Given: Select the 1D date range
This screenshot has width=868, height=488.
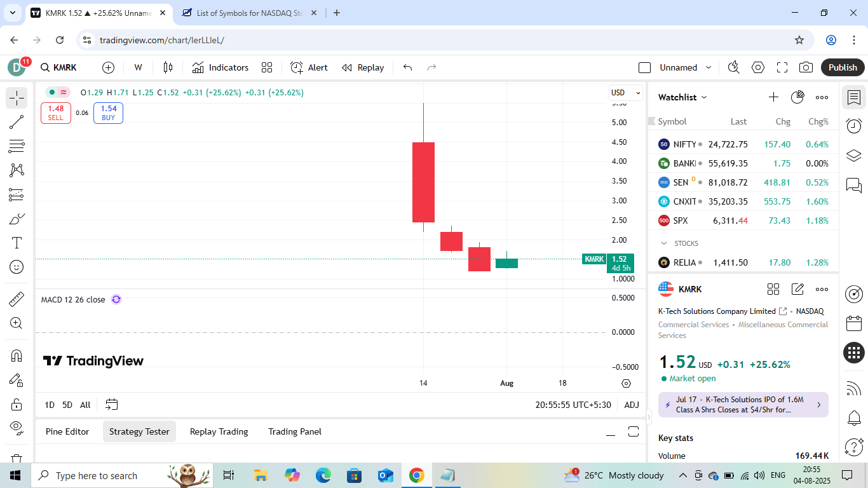Looking at the screenshot, I should click(x=50, y=405).
